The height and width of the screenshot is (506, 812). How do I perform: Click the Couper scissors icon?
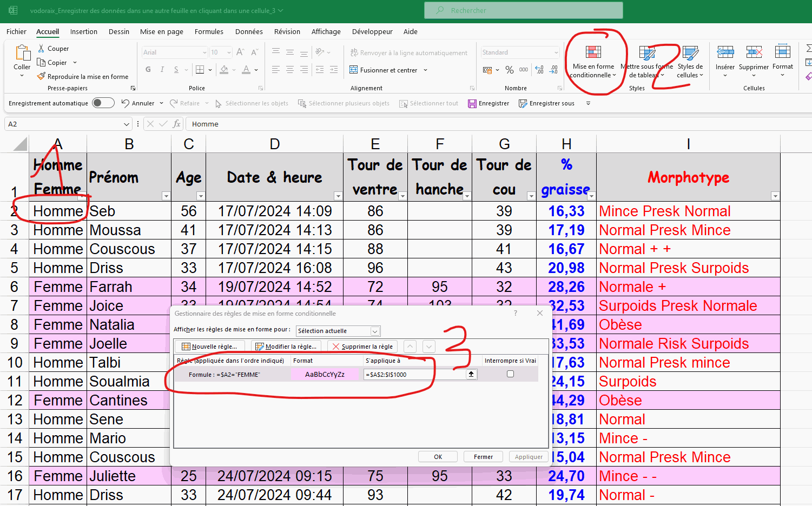[x=41, y=49]
